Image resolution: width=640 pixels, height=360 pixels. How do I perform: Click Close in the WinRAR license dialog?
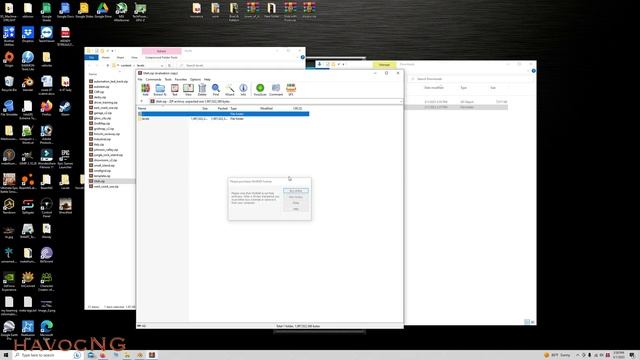coord(296,203)
